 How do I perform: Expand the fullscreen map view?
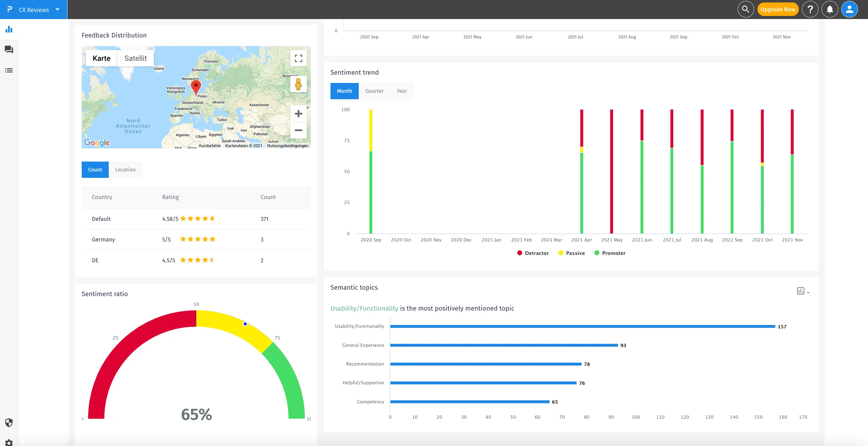[299, 58]
